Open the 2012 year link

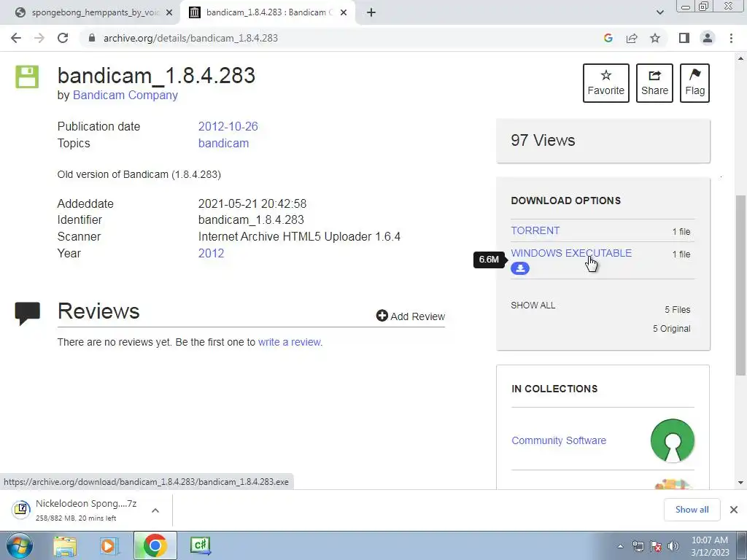pyautogui.click(x=211, y=253)
